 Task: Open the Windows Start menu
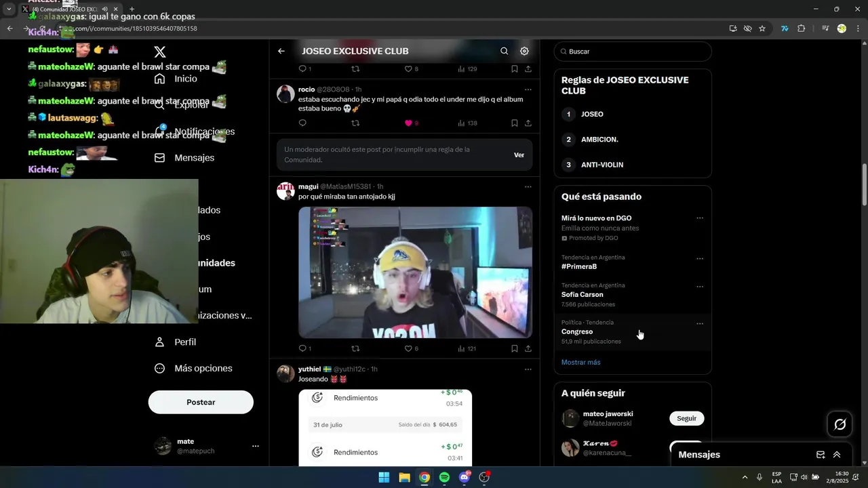click(384, 477)
